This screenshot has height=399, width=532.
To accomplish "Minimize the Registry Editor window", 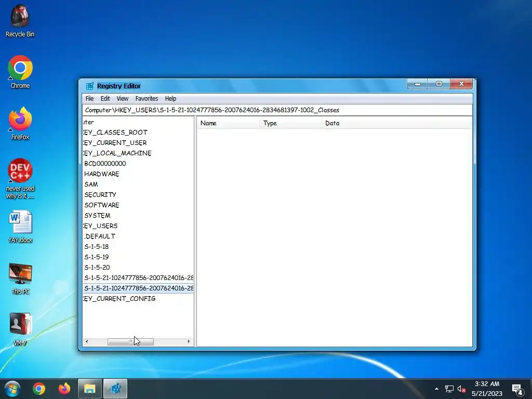I will click(x=418, y=84).
